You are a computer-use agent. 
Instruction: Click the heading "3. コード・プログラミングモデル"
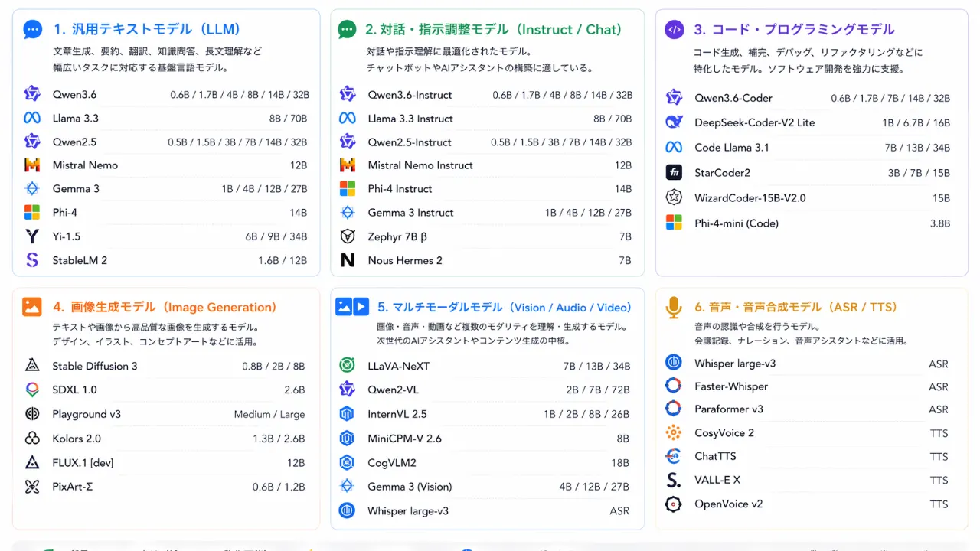pyautogui.click(x=794, y=30)
